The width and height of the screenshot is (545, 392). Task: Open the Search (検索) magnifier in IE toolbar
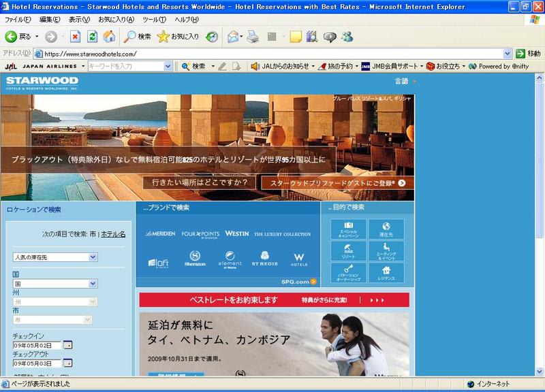[x=137, y=37]
